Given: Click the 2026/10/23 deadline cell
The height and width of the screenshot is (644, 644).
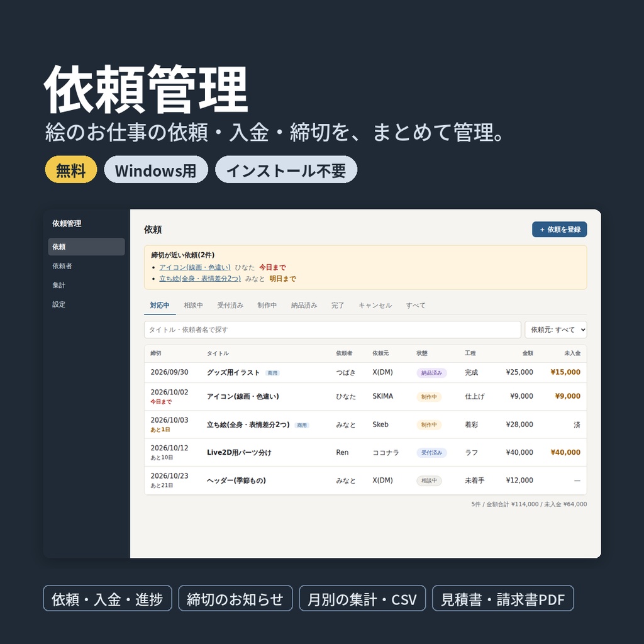Looking at the screenshot, I should [169, 475].
